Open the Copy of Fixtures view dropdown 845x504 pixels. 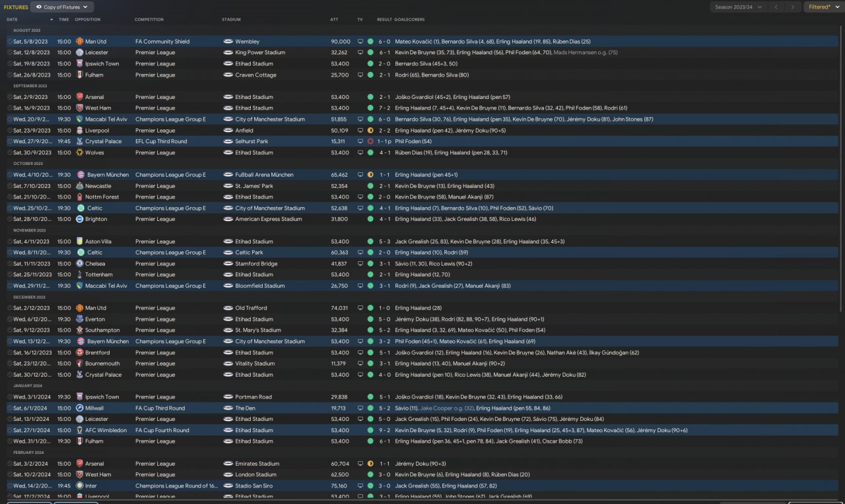[x=62, y=7]
